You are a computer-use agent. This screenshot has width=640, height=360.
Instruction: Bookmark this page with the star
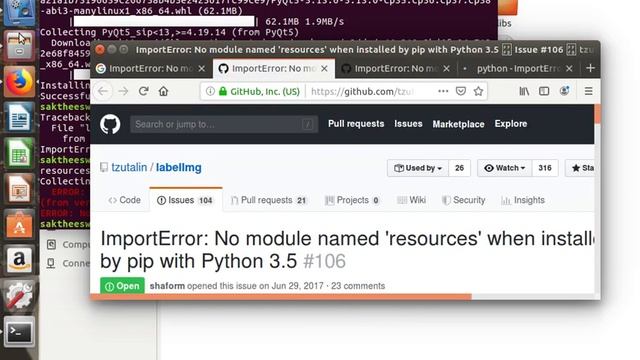[x=478, y=91]
